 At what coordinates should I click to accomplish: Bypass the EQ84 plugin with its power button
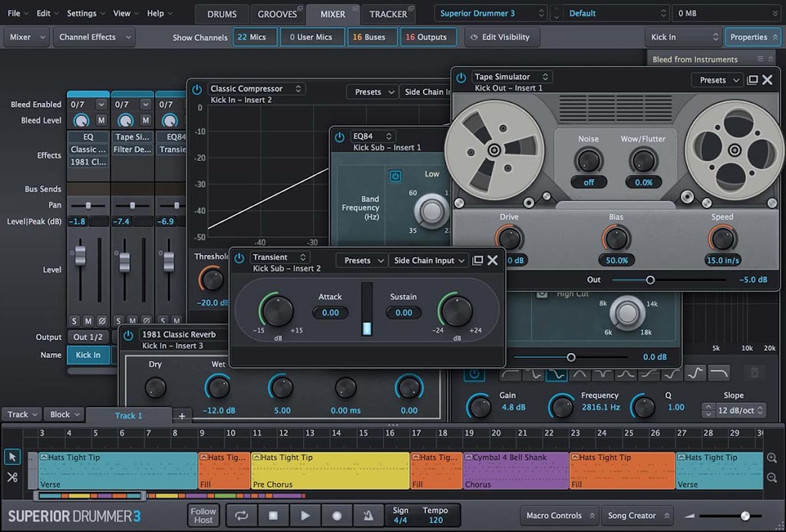point(339,137)
